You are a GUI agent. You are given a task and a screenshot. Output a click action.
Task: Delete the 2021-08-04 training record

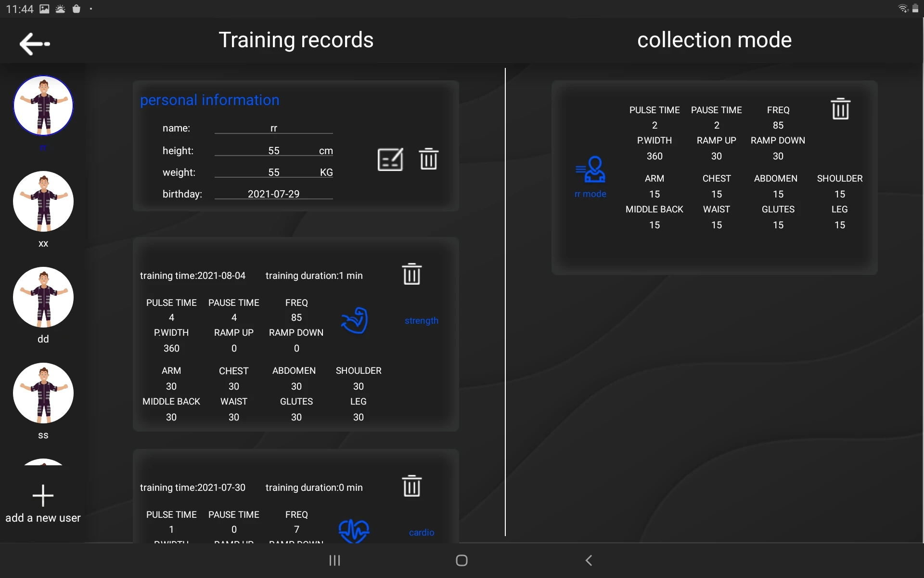coord(411,274)
